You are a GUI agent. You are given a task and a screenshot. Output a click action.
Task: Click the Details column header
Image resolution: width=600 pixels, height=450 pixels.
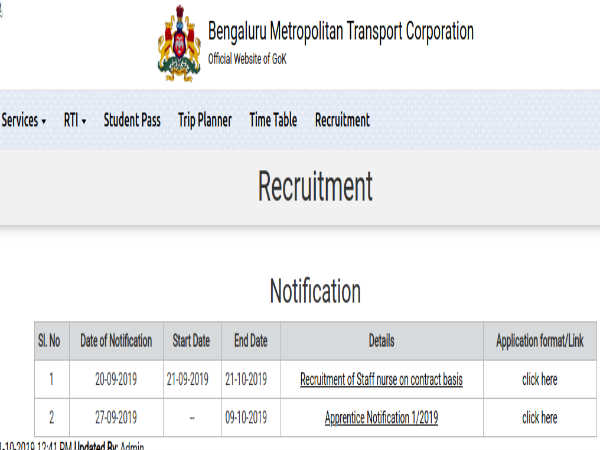(381, 341)
